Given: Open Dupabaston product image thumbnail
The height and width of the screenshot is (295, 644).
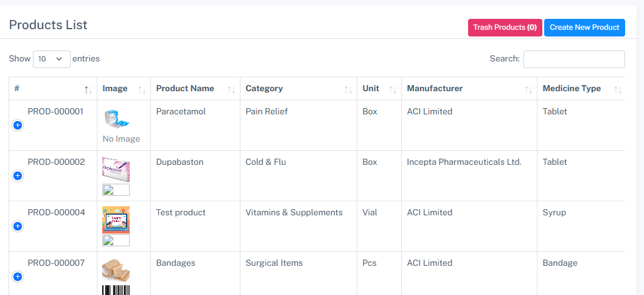Looking at the screenshot, I should pos(116,170).
